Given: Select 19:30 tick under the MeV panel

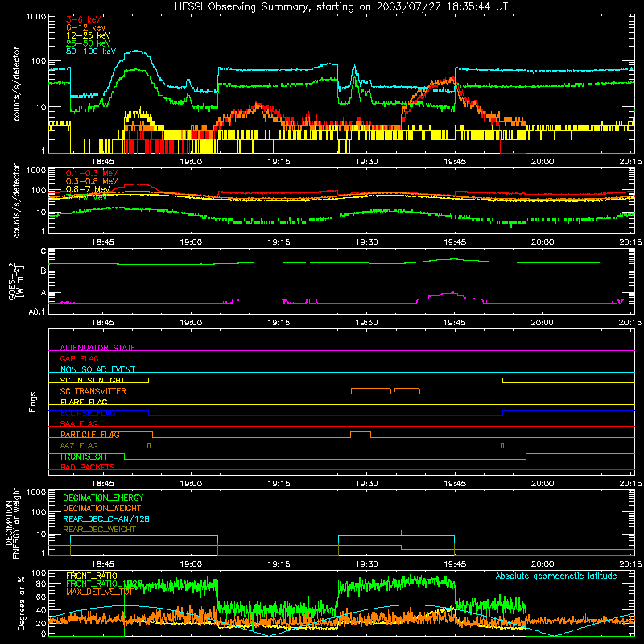Looking at the screenshot, I should pos(366,242).
